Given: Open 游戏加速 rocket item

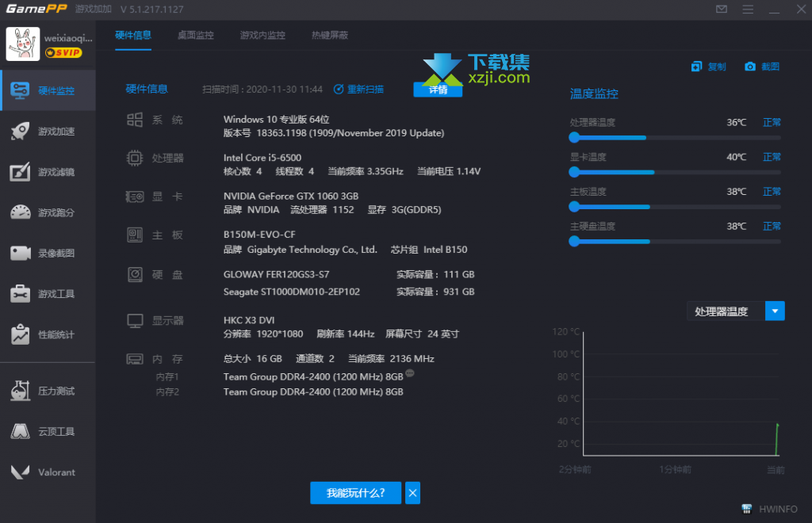Looking at the screenshot, I should 48,132.
